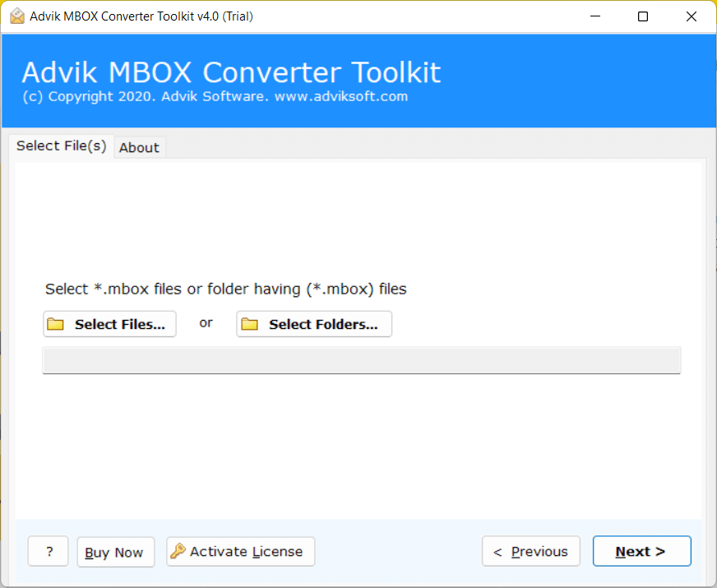Minimize the Advik MBOX Converter window
The image size is (717, 588).
pos(595,16)
